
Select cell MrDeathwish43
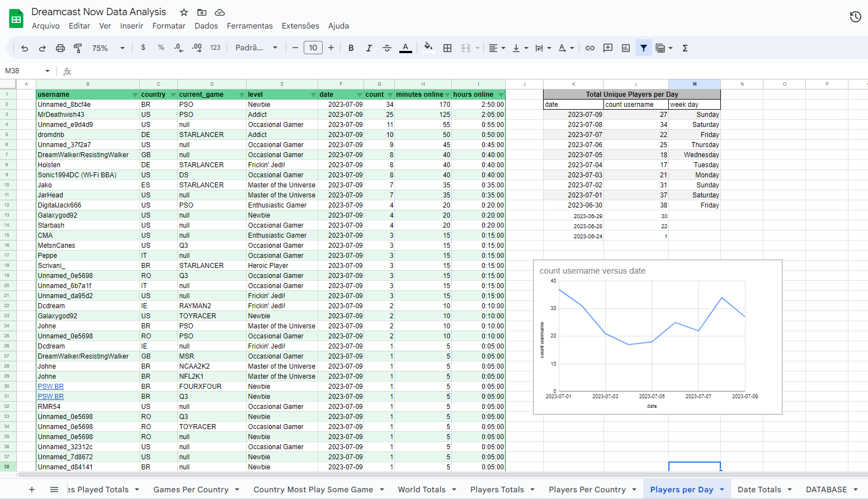tap(88, 115)
